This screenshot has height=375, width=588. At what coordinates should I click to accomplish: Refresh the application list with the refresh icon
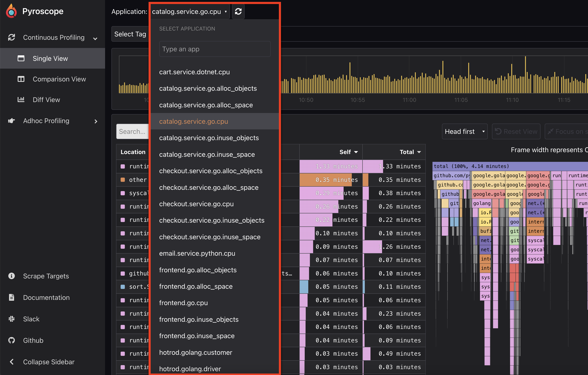238,11
